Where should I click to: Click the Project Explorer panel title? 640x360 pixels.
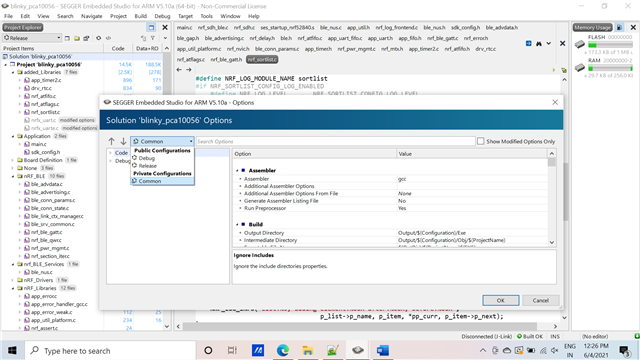click(x=23, y=27)
